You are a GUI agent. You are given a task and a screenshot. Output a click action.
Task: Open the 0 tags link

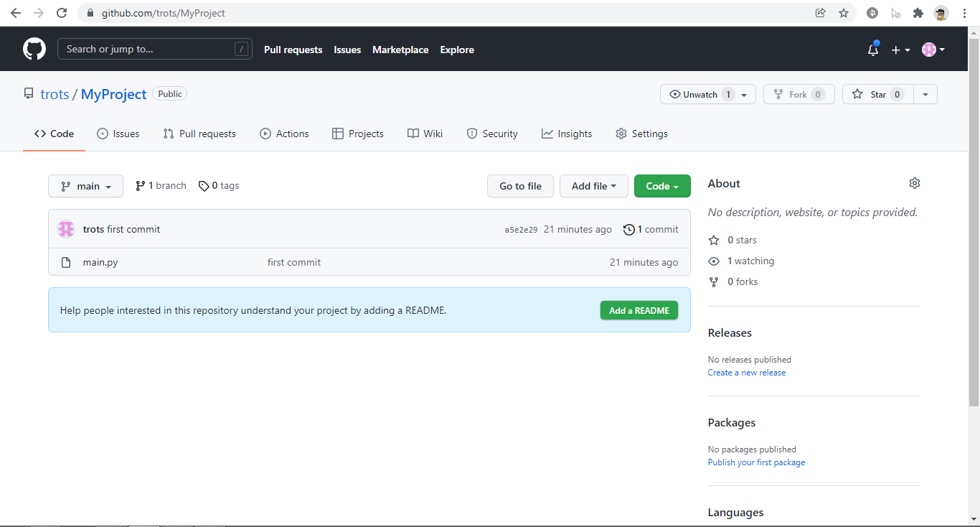[x=219, y=186]
